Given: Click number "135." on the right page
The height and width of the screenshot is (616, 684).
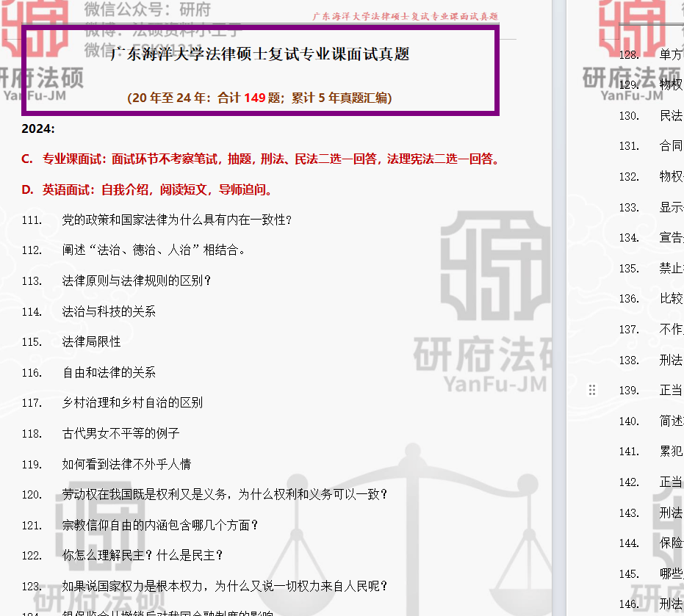Looking at the screenshot, I should pos(629,269).
